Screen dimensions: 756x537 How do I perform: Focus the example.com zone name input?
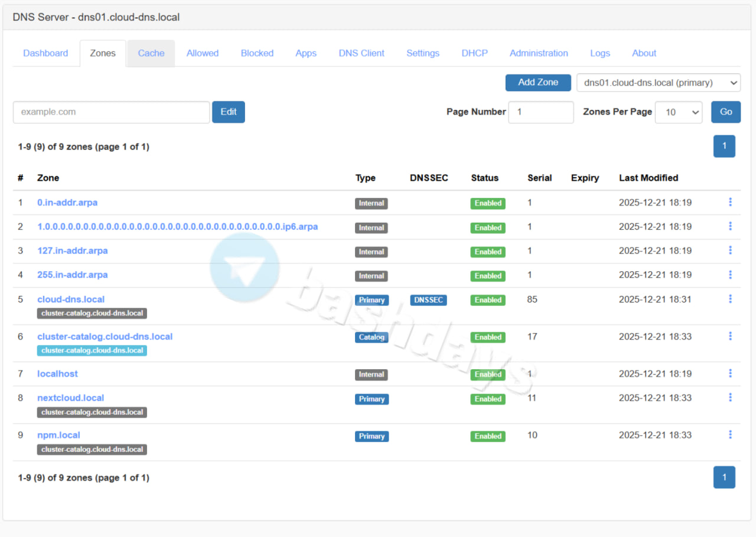(x=111, y=112)
